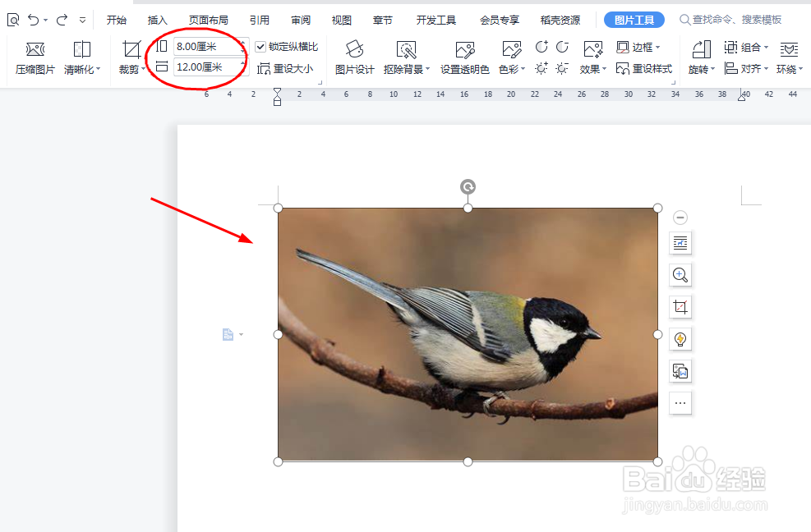Switch to the 页面布局 tab
811x532 pixels.
(x=208, y=21)
